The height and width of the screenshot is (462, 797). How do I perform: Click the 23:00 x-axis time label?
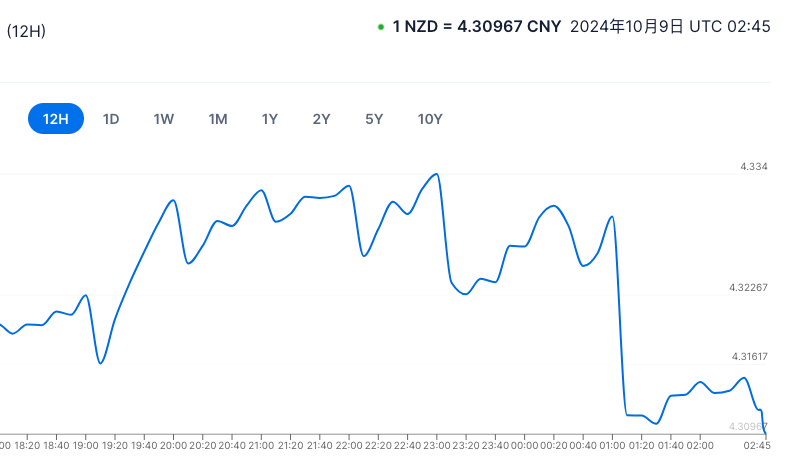point(436,444)
